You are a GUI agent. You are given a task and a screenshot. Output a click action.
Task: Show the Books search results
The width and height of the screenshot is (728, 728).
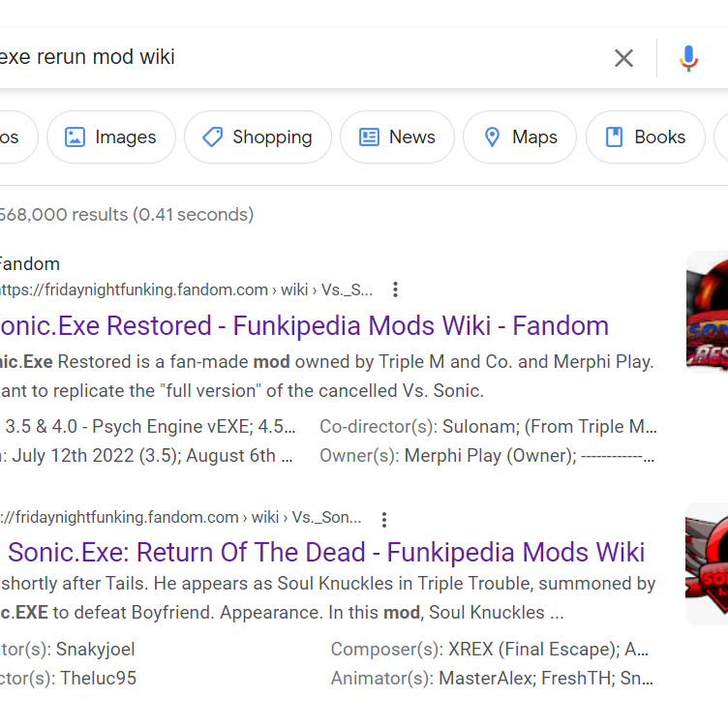coord(645,137)
